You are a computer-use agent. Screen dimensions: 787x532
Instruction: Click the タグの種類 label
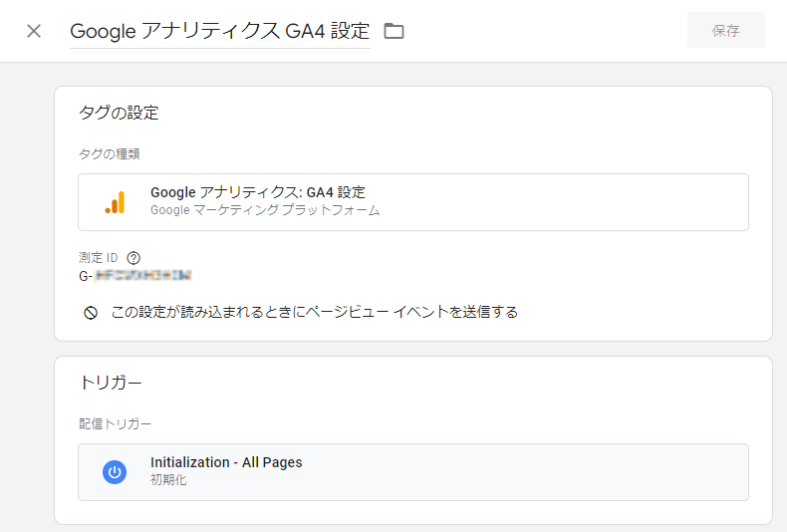pyautogui.click(x=109, y=154)
